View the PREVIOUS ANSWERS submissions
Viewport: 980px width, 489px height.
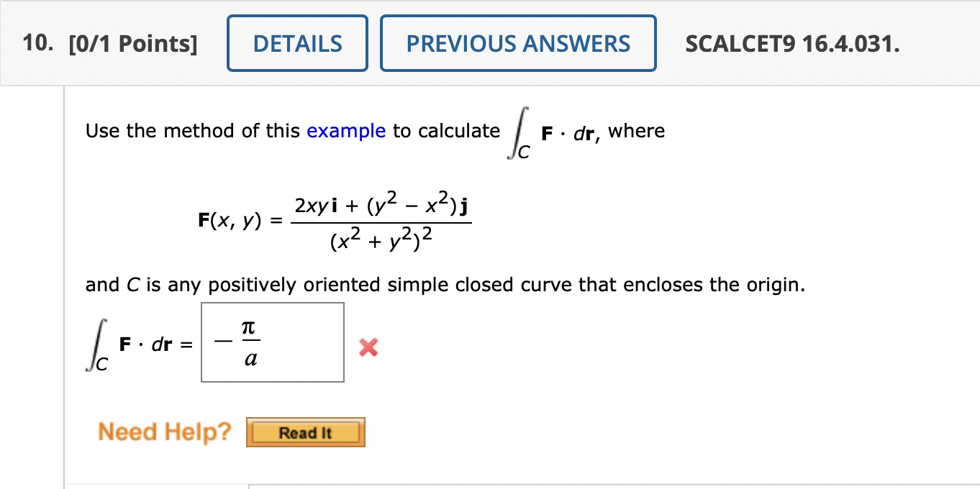(x=518, y=43)
